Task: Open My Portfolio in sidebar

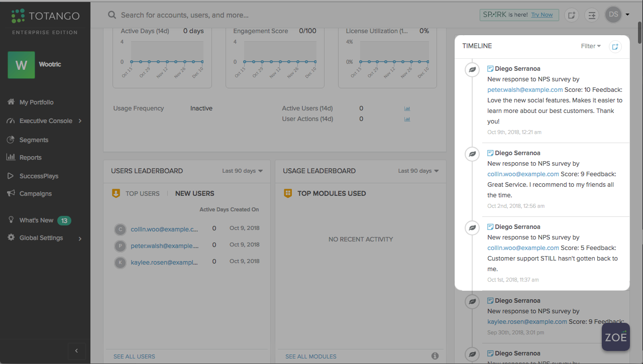Action: [x=36, y=102]
